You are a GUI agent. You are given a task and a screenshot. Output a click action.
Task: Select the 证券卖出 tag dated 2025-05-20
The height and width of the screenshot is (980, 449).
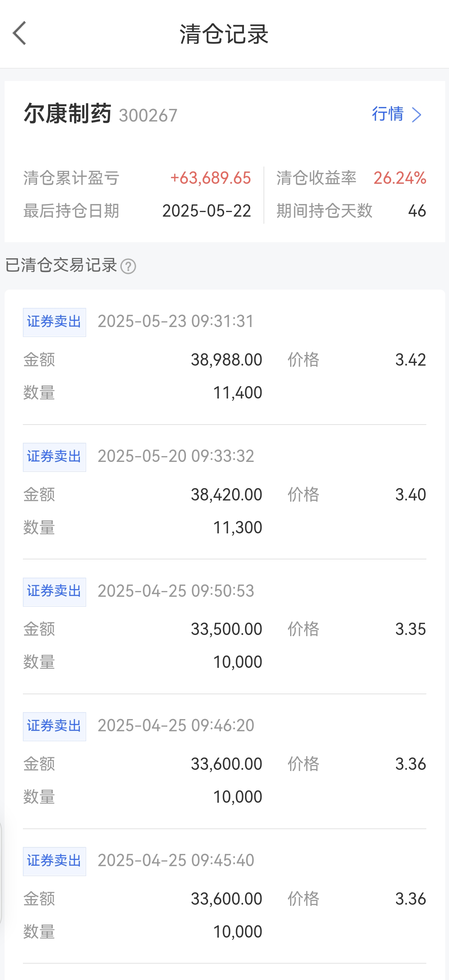[54, 457]
